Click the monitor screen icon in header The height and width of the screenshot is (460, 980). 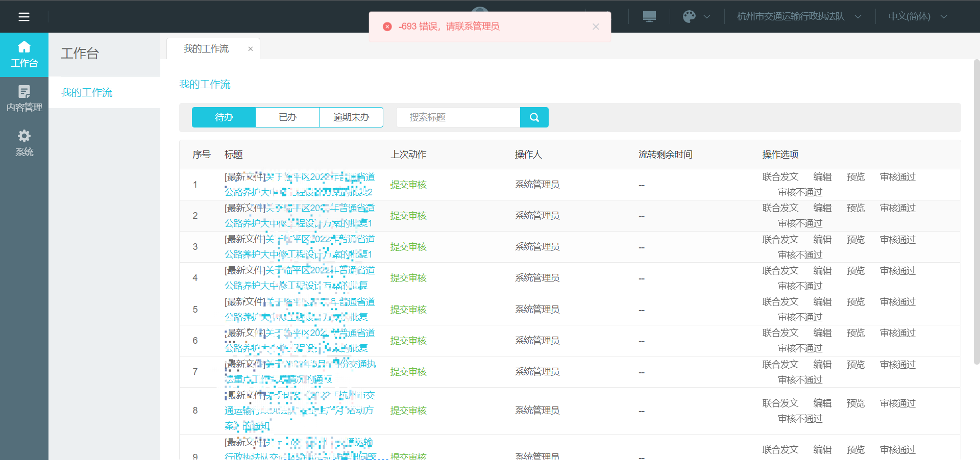click(x=649, y=16)
